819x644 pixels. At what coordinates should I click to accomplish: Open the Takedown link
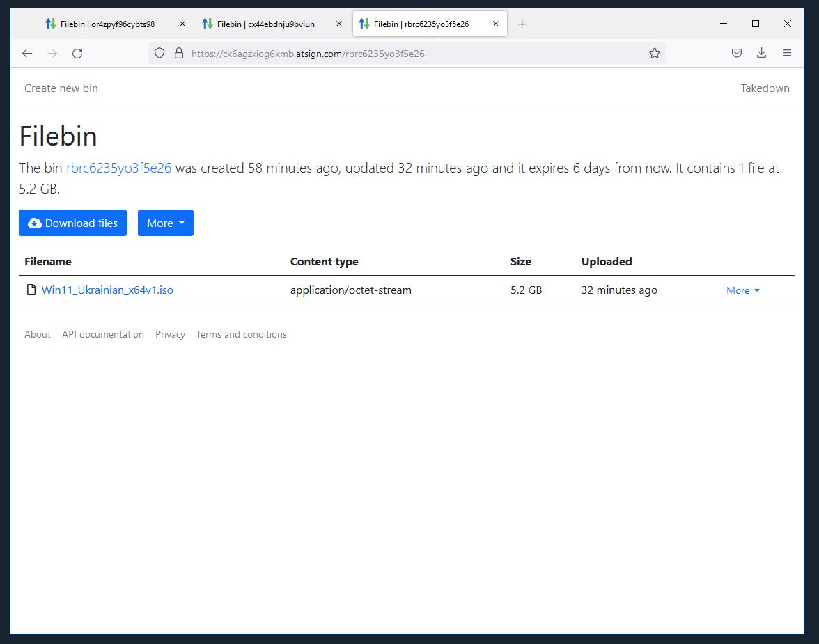pos(765,88)
